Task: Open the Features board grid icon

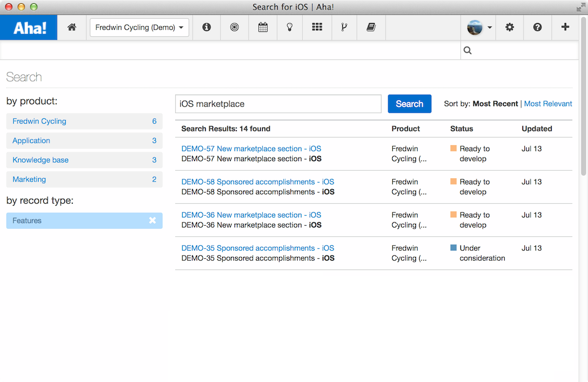Action: (x=317, y=28)
